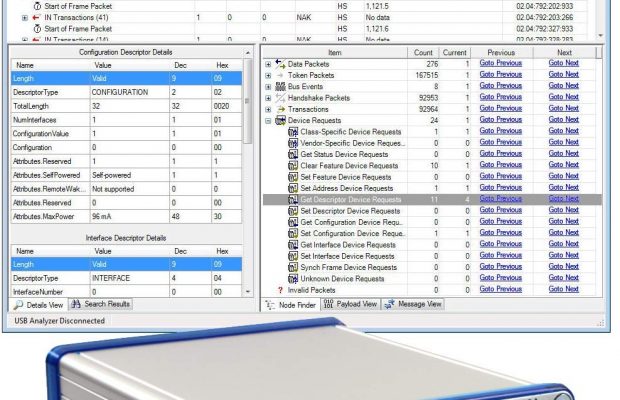
Task: Click the Handshake Packets icon
Action: coord(281,98)
